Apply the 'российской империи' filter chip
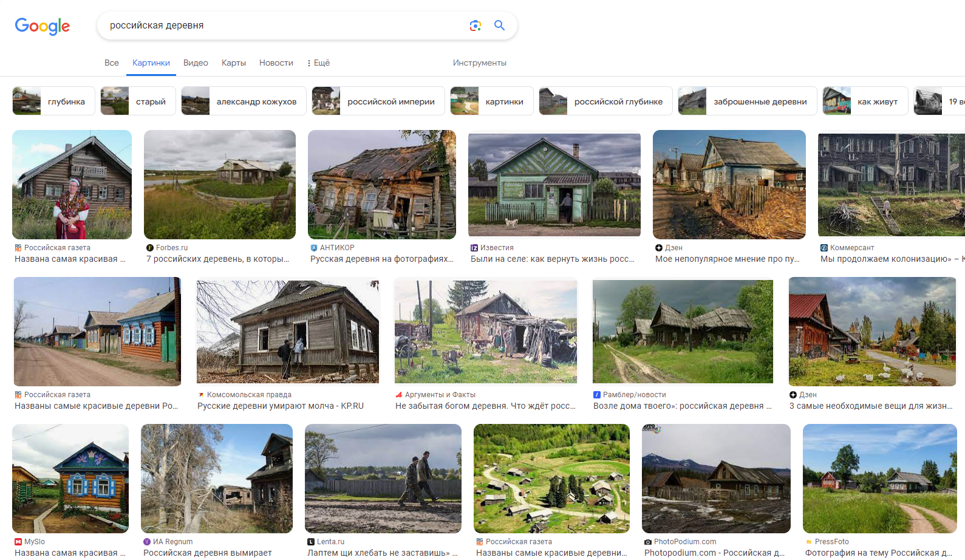Viewport: 965px width, 560px height. click(x=378, y=101)
